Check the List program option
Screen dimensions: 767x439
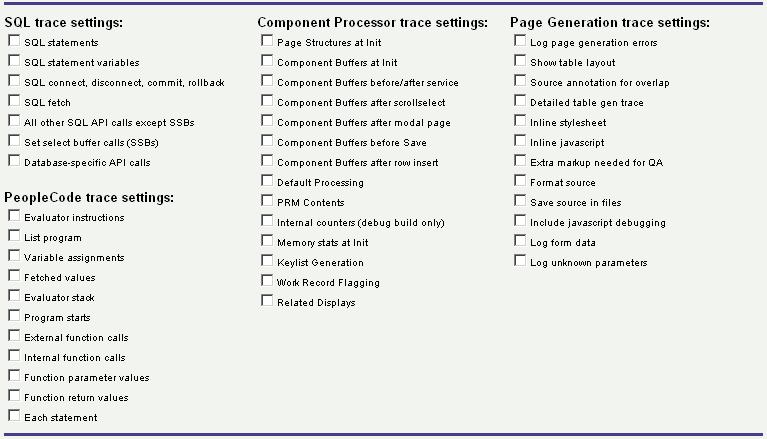point(14,236)
